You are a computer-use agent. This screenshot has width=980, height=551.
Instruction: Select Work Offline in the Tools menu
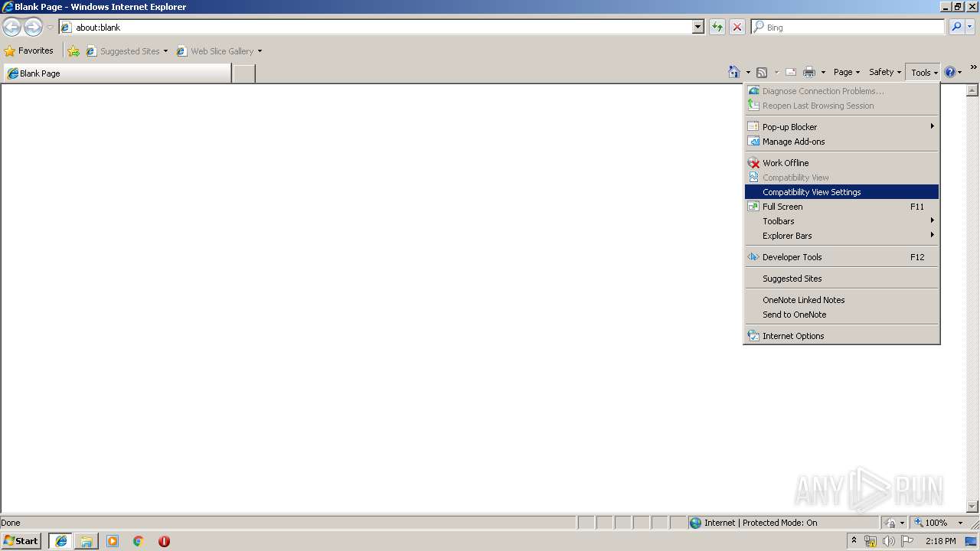click(841, 163)
